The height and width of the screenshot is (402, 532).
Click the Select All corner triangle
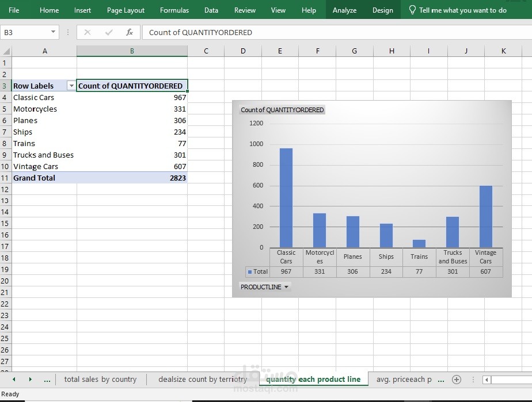[x=6, y=51]
